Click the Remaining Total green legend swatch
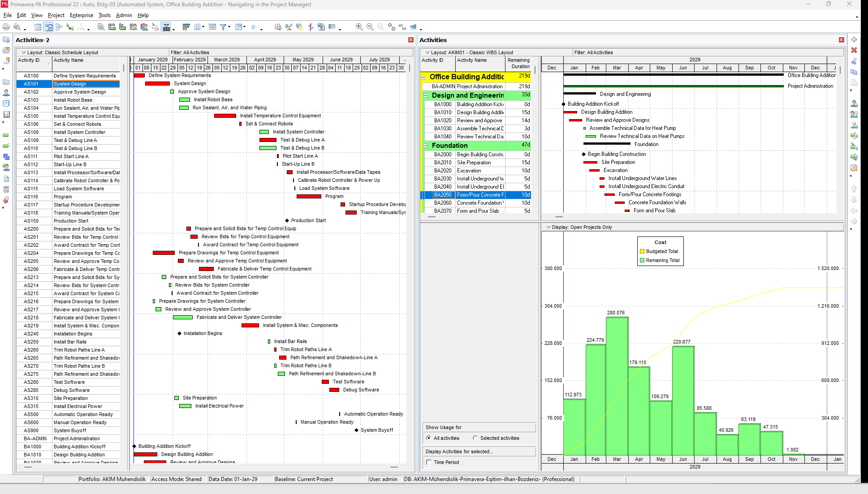 point(642,260)
